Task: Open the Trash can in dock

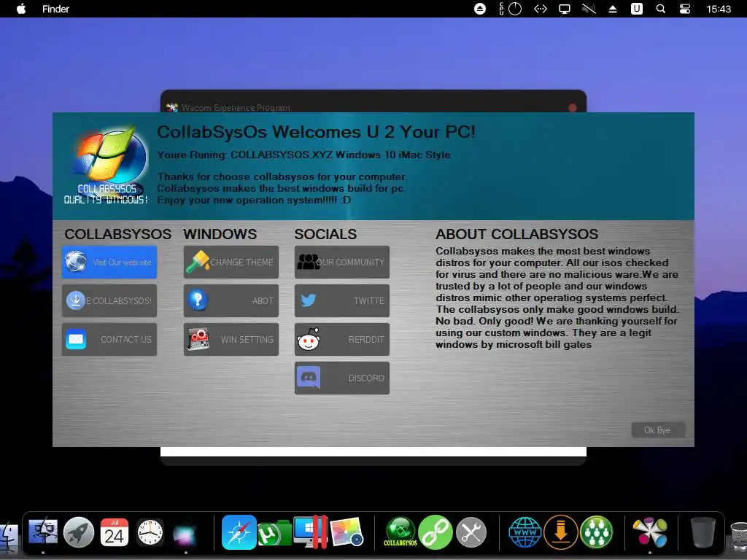Action: (x=703, y=532)
